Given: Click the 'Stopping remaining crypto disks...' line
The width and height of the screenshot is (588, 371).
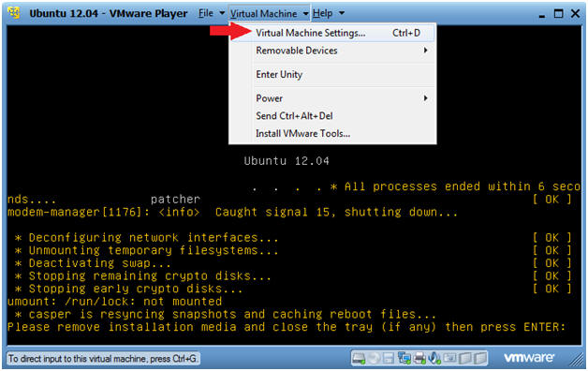Looking at the screenshot, I should 143,276.
